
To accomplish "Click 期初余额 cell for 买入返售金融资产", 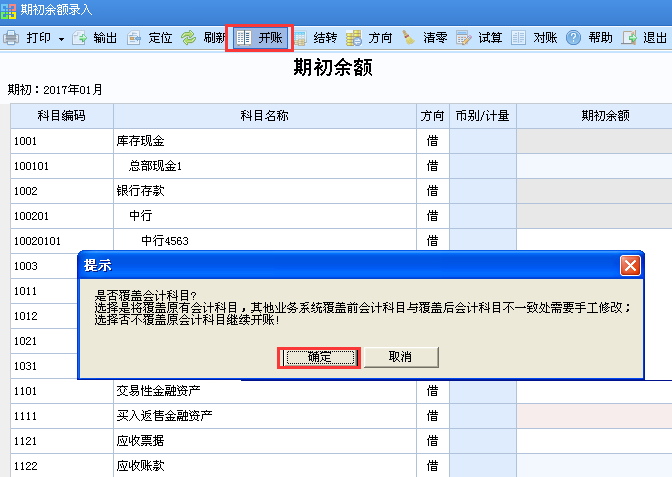I will [x=594, y=416].
